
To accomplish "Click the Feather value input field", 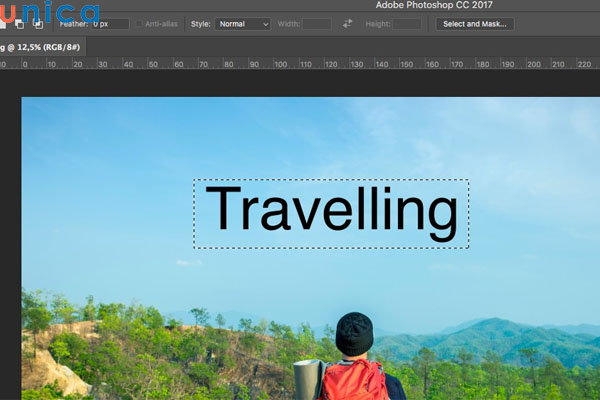I will (109, 23).
